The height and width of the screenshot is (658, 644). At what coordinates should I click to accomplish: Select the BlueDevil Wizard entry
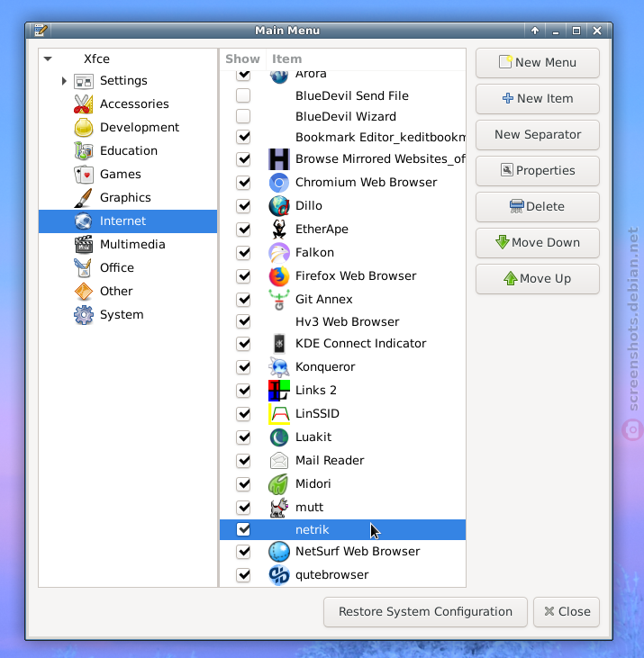click(342, 116)
